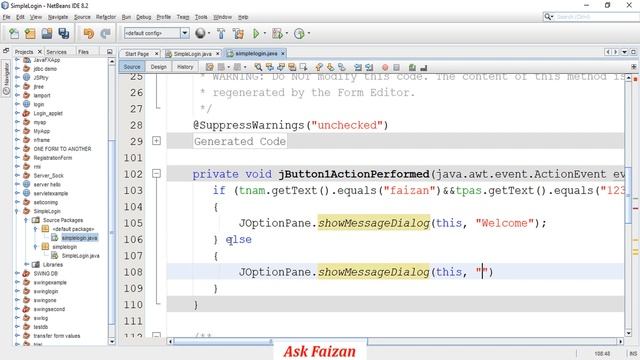Click the Previous Bookmark icon
This screenshot has height=360, width=640.
[x=319, y=67]
